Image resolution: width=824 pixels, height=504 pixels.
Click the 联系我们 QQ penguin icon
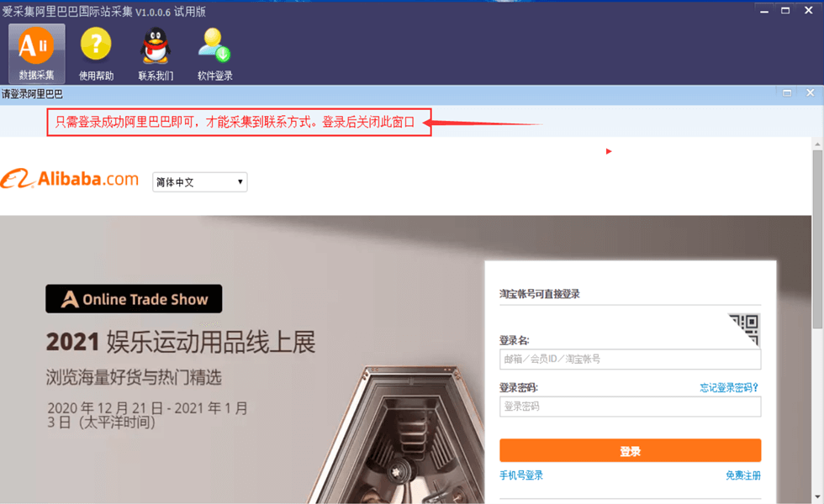[156, 53]
